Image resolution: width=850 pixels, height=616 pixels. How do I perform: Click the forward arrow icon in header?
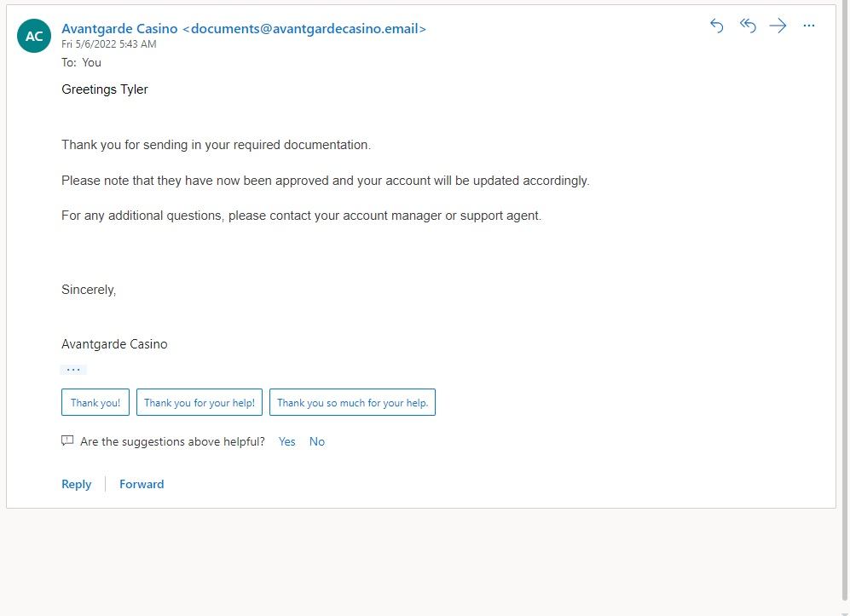click(x=778, y=26)
